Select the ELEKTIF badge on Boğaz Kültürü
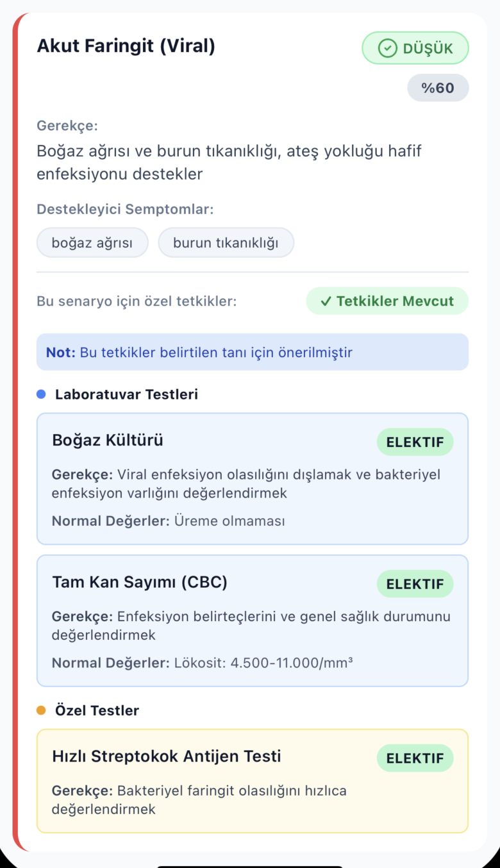 (x=415, y=442)
